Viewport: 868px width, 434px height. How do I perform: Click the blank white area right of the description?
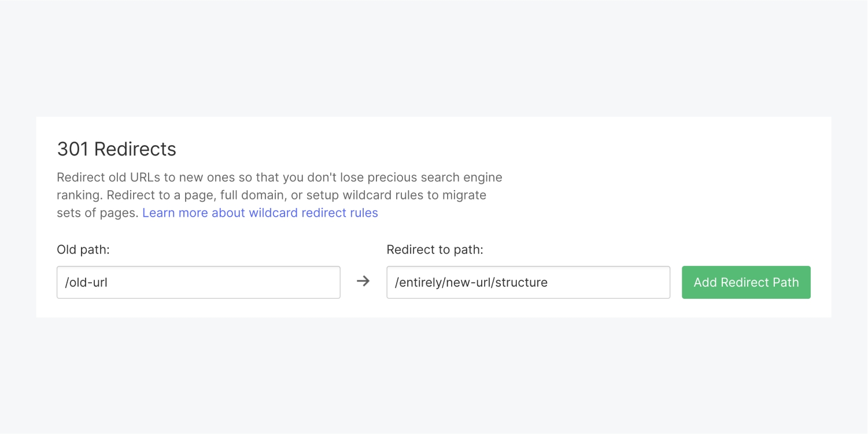coord(665,191)
